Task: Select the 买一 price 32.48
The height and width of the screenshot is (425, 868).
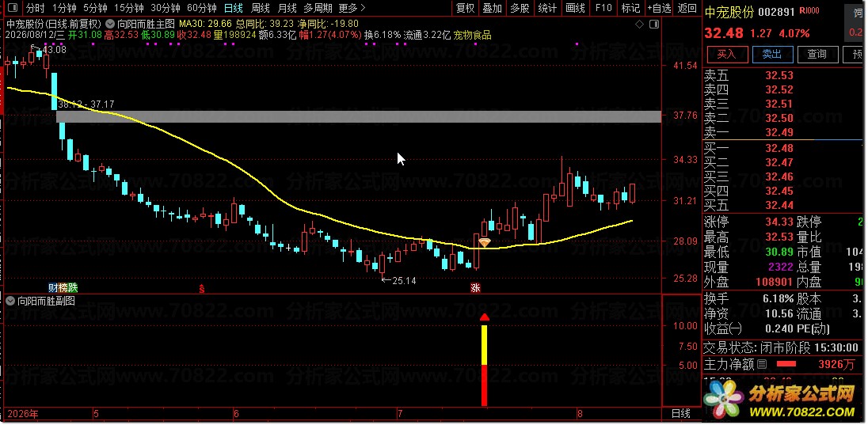Action: [x=779, y=148]
